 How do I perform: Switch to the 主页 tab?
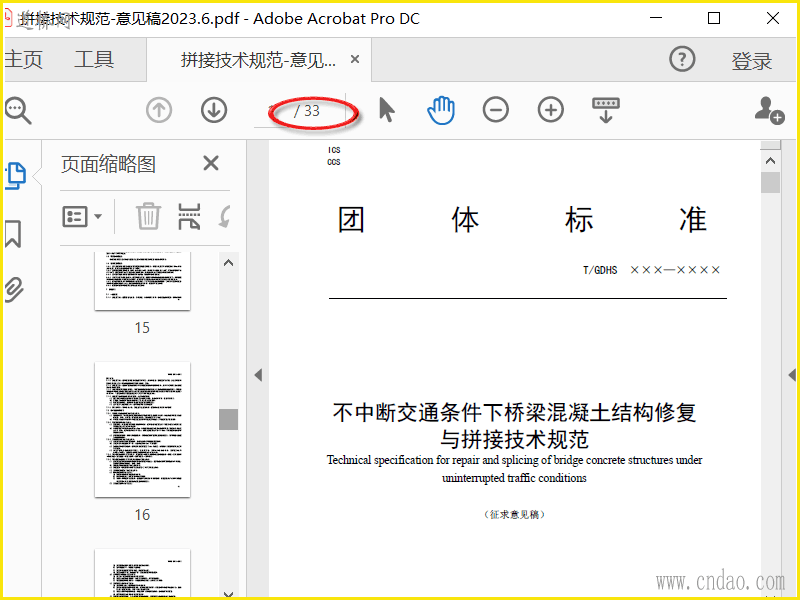tap(23, 60)
